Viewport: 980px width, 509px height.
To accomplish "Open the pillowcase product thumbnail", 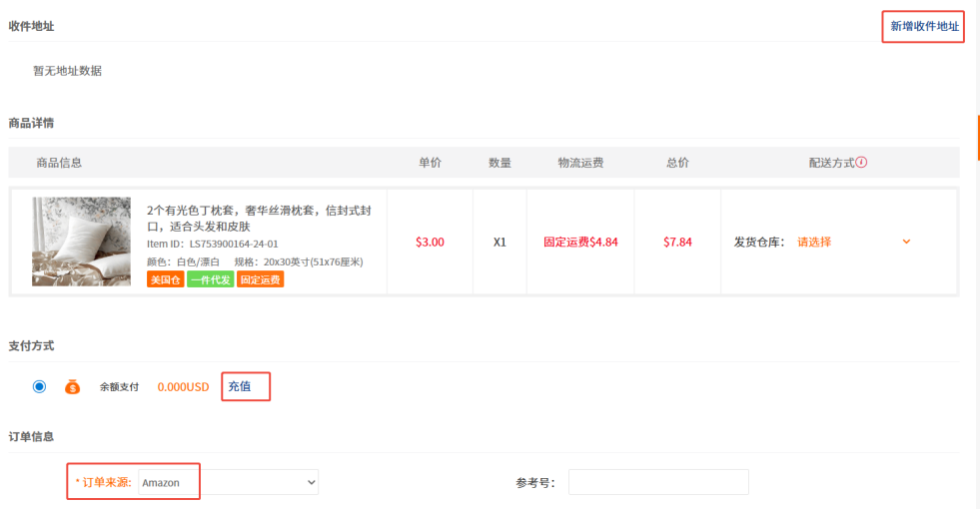I will pyautogui.click(x=81, y=242).
